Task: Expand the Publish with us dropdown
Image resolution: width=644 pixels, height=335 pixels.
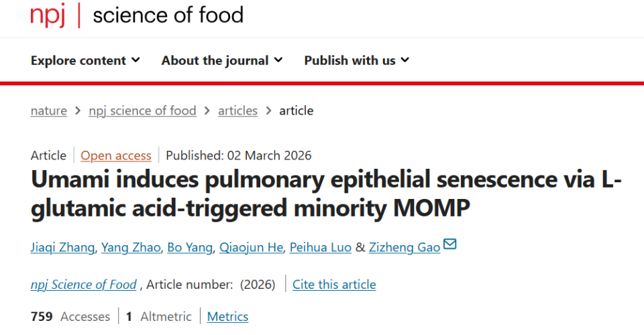Action: click(x=356, y=60)
